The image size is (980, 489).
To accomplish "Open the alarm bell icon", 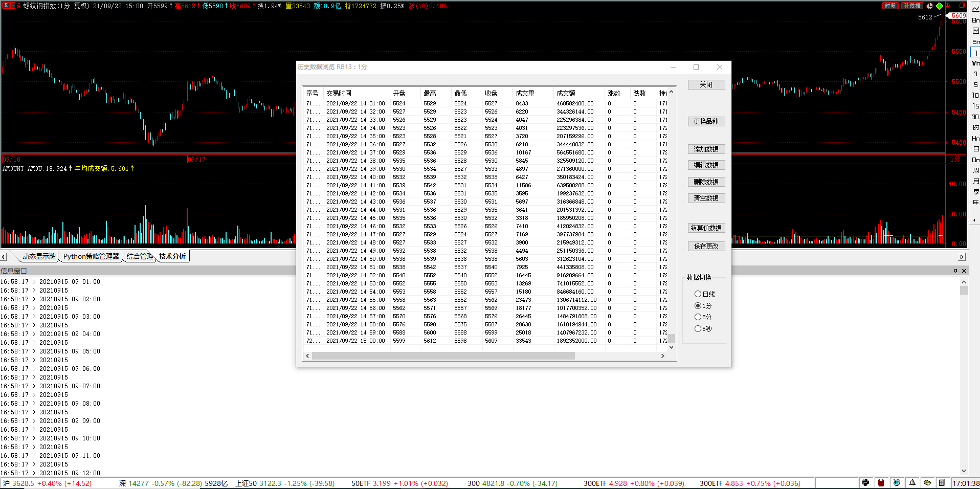I will coord(912,482).
